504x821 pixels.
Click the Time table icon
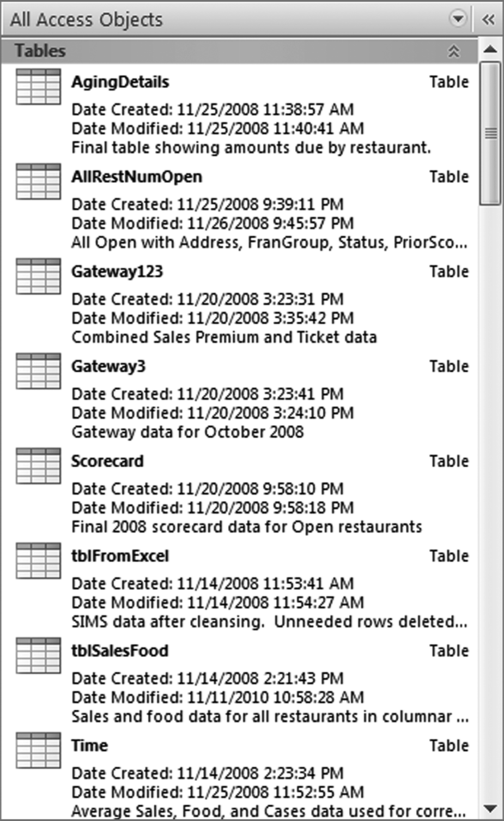pos(38,751)
